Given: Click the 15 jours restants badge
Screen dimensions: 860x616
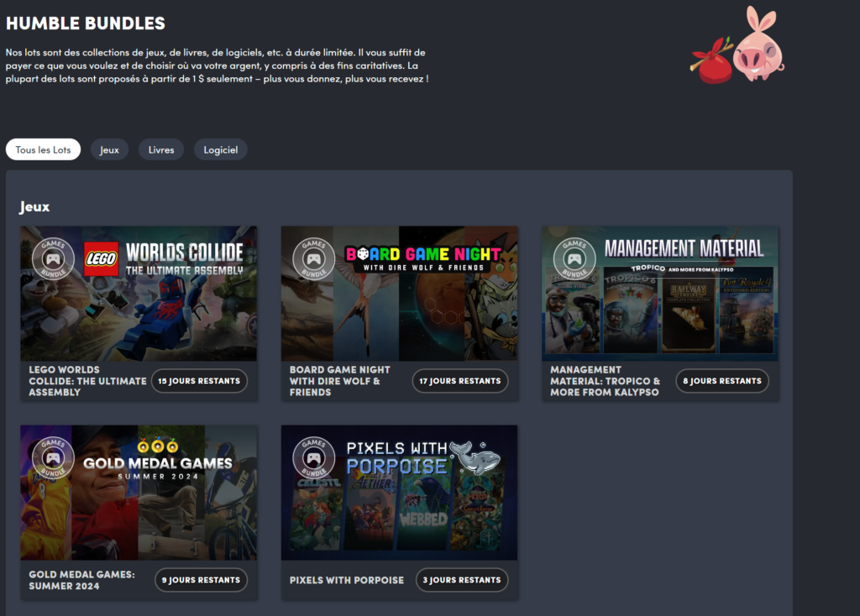Looking at the screenshot, I should coord(199,381).
